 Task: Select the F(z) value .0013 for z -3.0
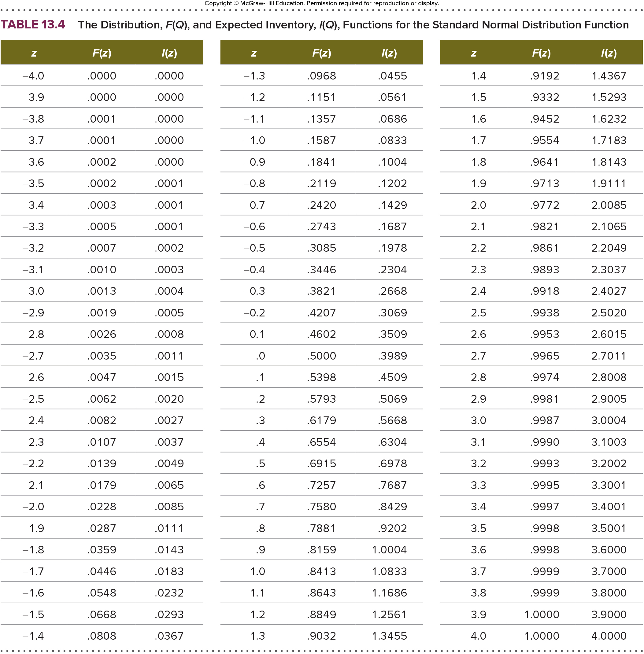[102, 291]
